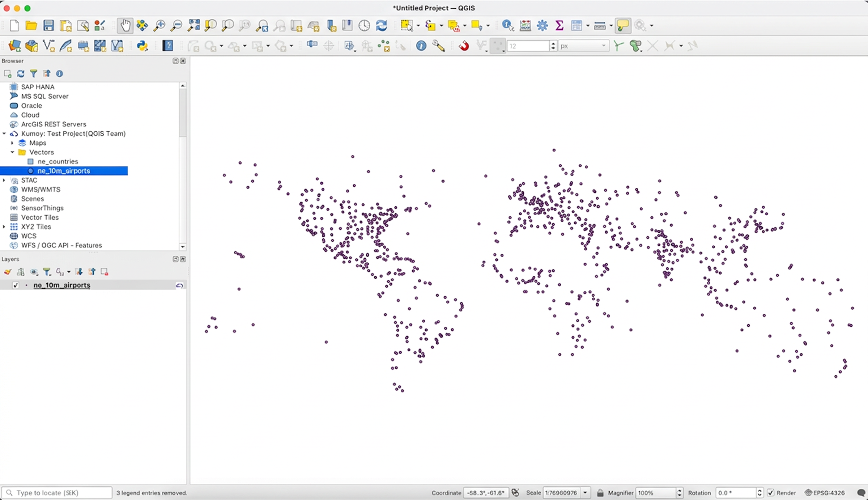Viewport: 868px width, 500px height.
Task: Collapse the Vectors folder in Browser
Action: [x=12, y=152]
